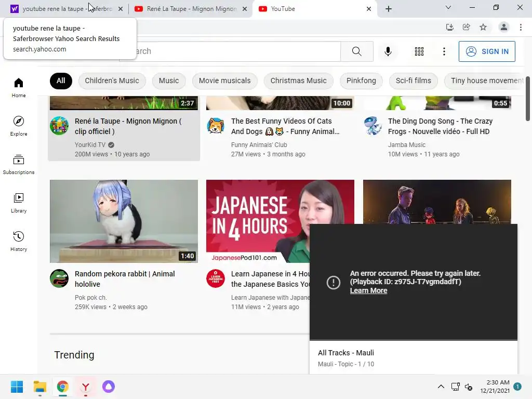Open the Home section in sidebar
The height and width of the screenshot is (399, 532).
click(19, 87)
